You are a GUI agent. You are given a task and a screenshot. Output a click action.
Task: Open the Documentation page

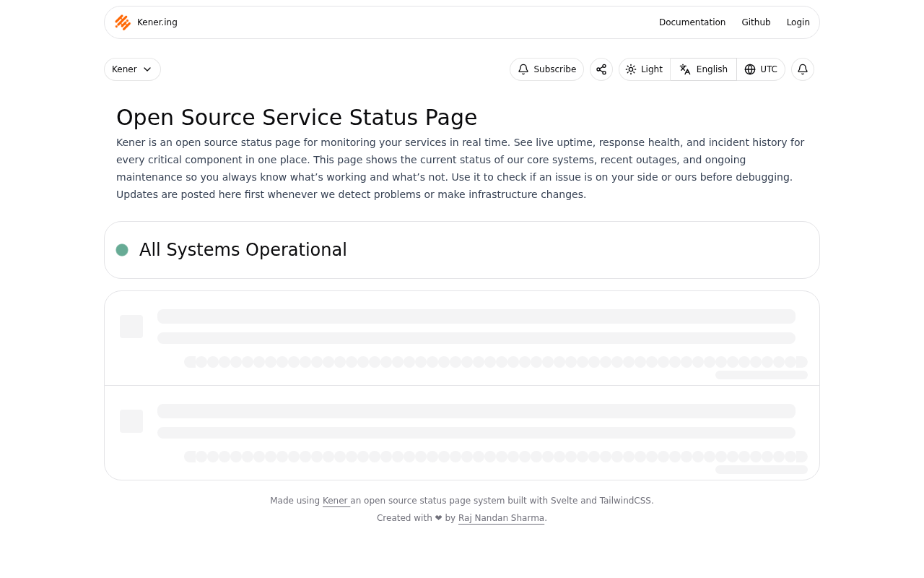pos(692,21)
